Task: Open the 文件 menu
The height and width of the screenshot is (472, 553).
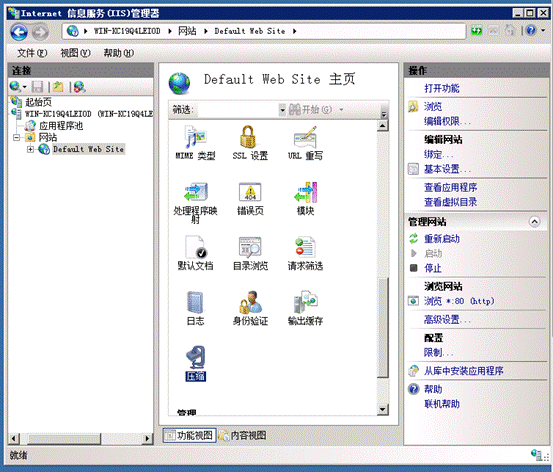Action: [32, 53]
